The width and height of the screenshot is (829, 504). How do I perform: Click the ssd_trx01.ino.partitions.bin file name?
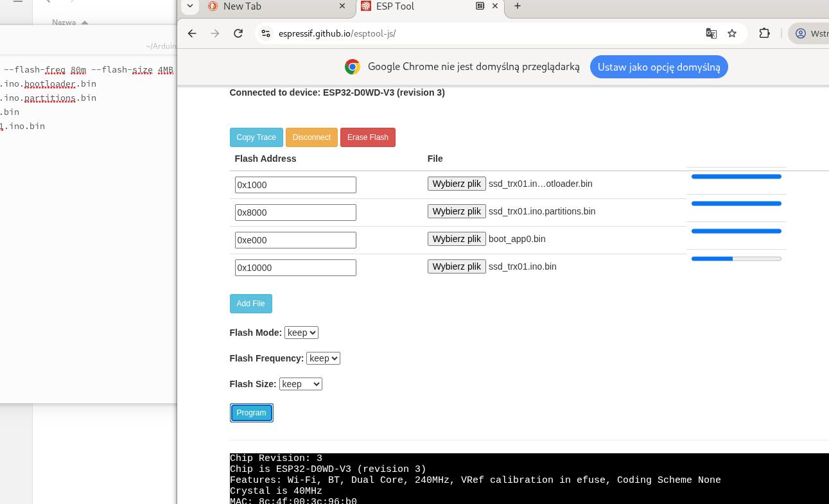(542, 211)
